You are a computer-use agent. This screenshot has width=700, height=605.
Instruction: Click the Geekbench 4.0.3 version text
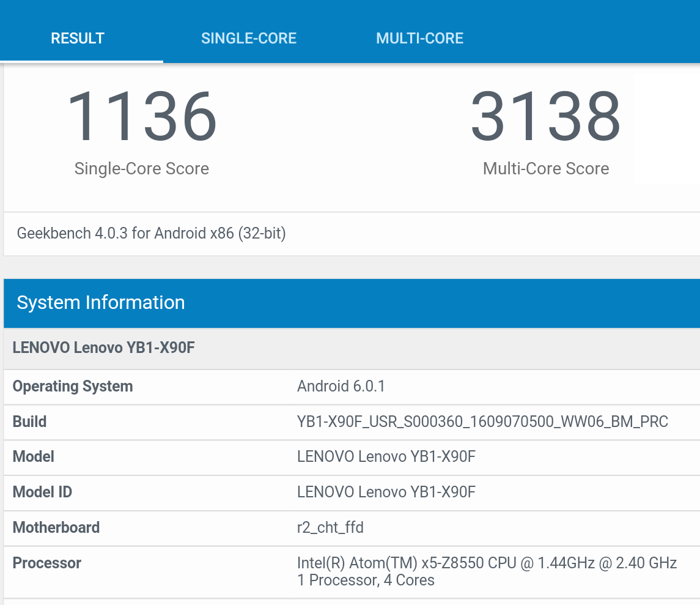pos(152,233)
